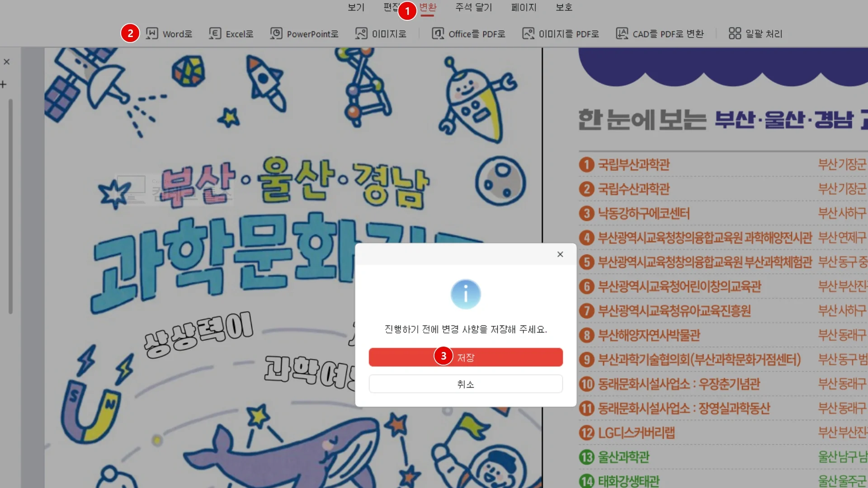Click the text 부산해양자연사박물관
The image size is (868, 488).
pyautogui.click(x=649, y=335)
